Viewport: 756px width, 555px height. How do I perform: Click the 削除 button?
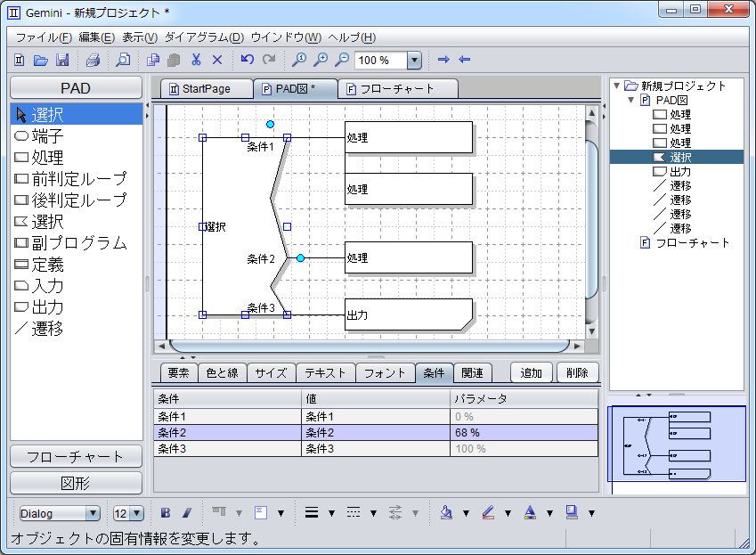click(577, 372)
